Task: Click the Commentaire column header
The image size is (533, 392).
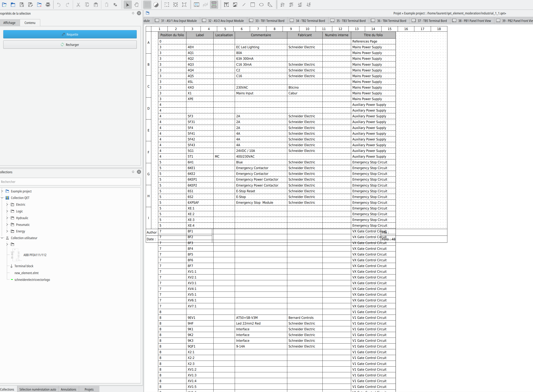Action: tap(261, 35)
